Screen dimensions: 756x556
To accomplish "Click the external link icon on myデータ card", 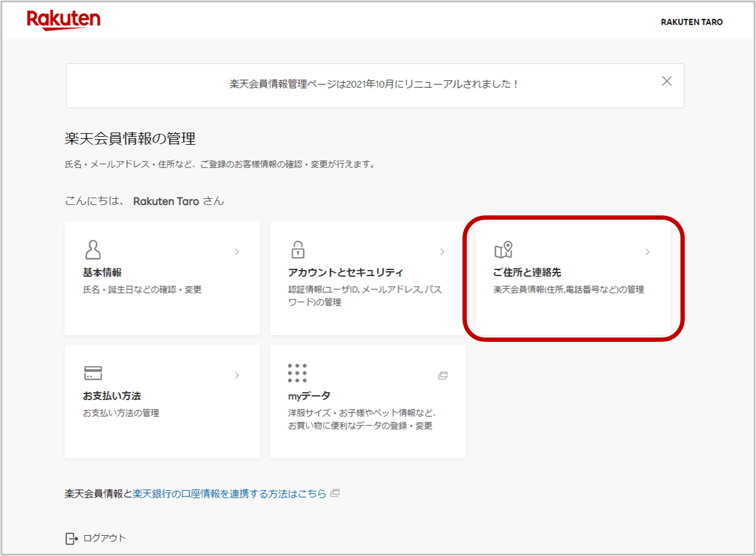I will [x=444, y=375].
